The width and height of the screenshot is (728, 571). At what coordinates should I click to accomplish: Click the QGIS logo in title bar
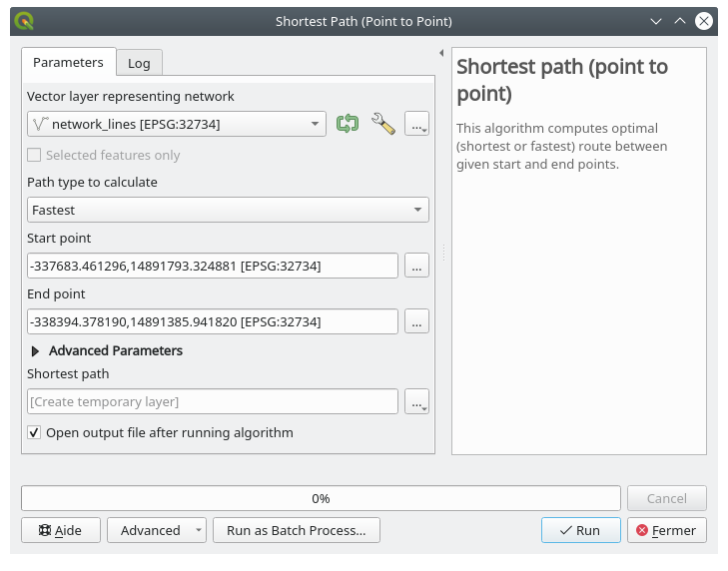[x=25, y=20]
